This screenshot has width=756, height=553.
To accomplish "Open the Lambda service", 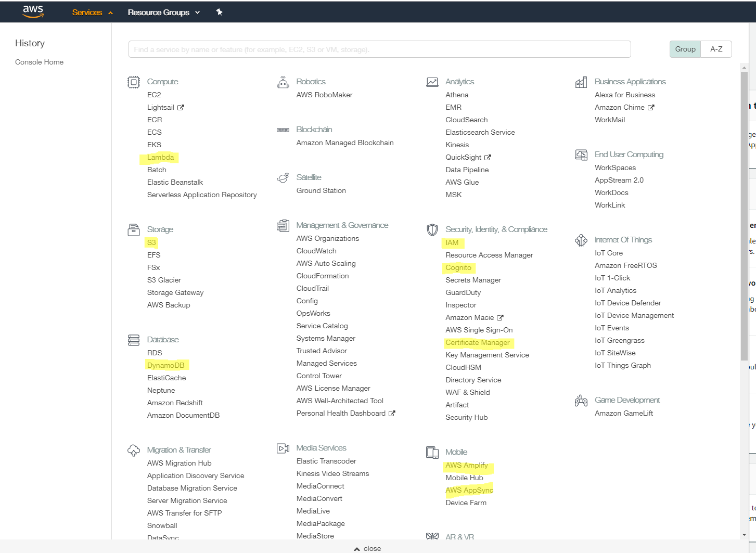I will click(x=160, y=158).
